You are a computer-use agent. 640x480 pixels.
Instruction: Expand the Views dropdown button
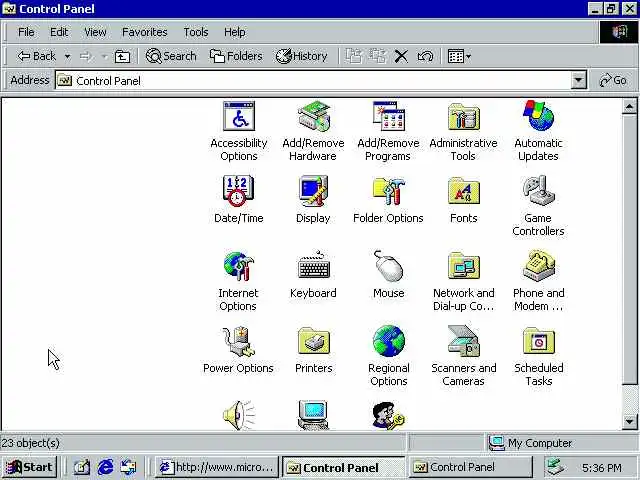[459, 56]
